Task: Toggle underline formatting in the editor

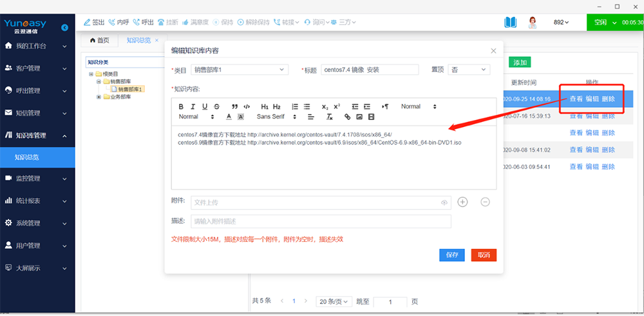Action: pyautogui.click(x=205, y=106)
